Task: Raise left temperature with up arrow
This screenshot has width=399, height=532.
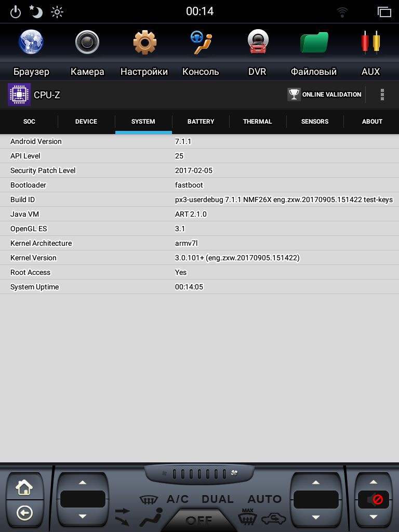Action: click(83, 483)
